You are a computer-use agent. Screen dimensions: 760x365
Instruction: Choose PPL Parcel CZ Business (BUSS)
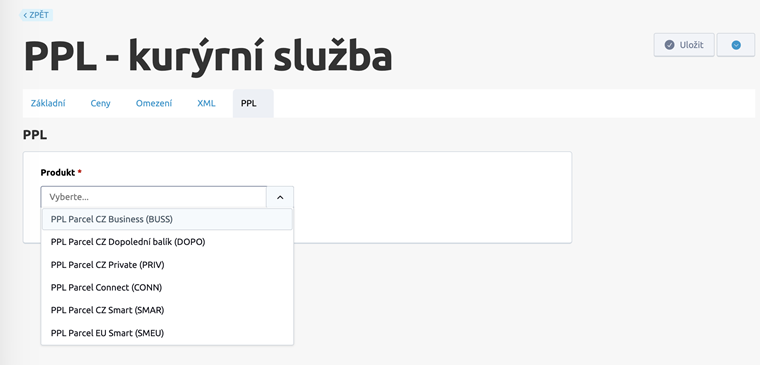(167, 219)
